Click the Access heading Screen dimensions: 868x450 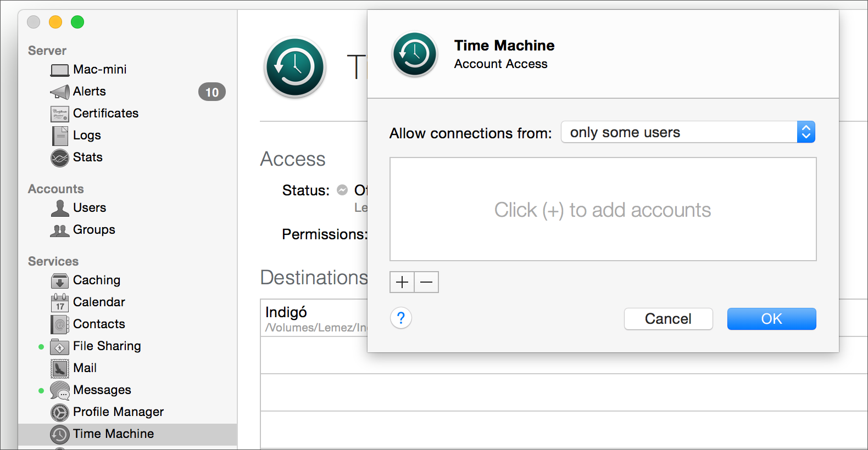click(293, 159)
